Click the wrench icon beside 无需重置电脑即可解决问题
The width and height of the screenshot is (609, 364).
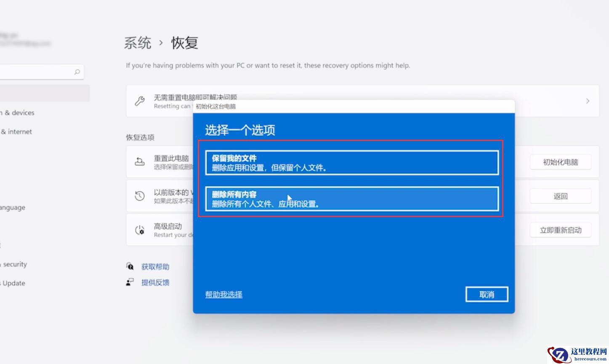click(x=139, y=101)
